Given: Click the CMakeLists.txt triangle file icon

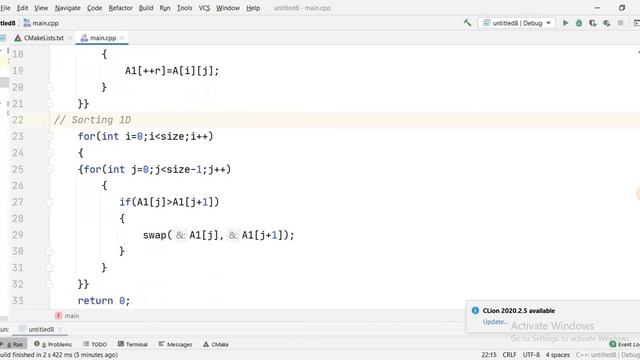Looking at the screenshot, I should point(18,38).
